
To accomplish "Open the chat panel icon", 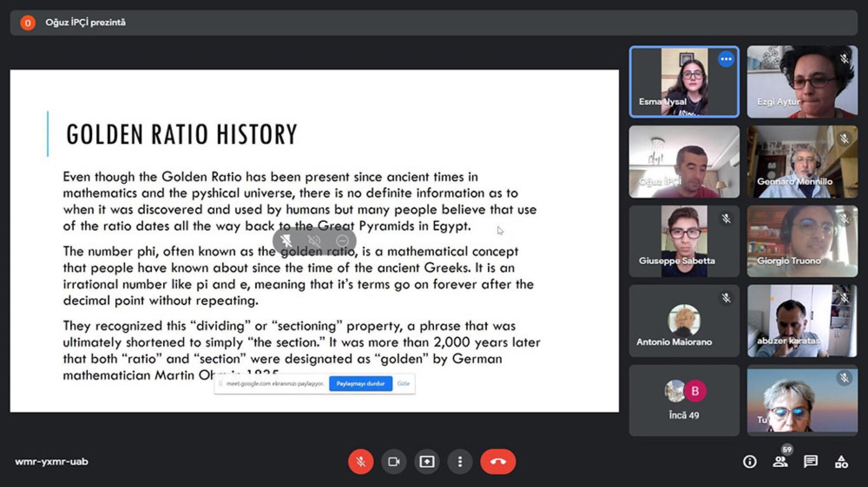I will [811, 462].
